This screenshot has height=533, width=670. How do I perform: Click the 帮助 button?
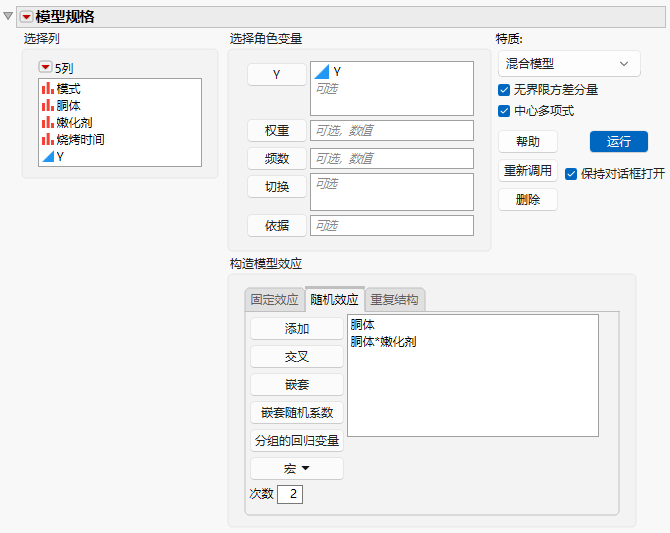(528, 141)
